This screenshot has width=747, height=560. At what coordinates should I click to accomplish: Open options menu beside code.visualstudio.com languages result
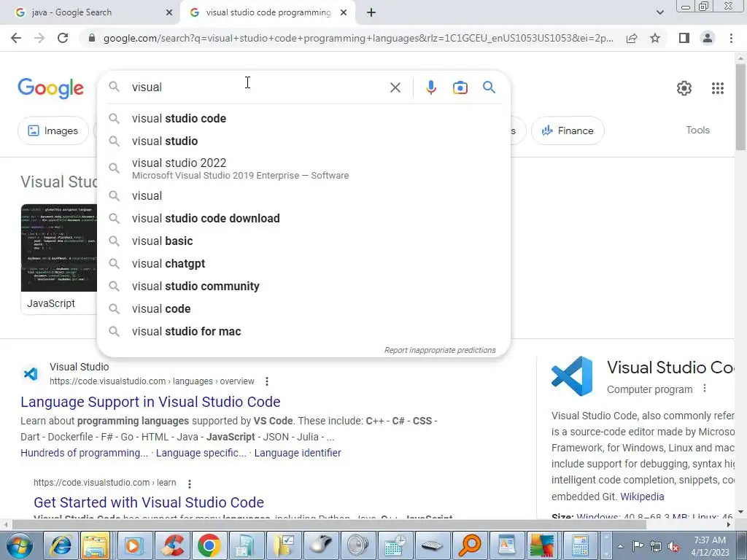pyautogui.click(x=267, y=381)
